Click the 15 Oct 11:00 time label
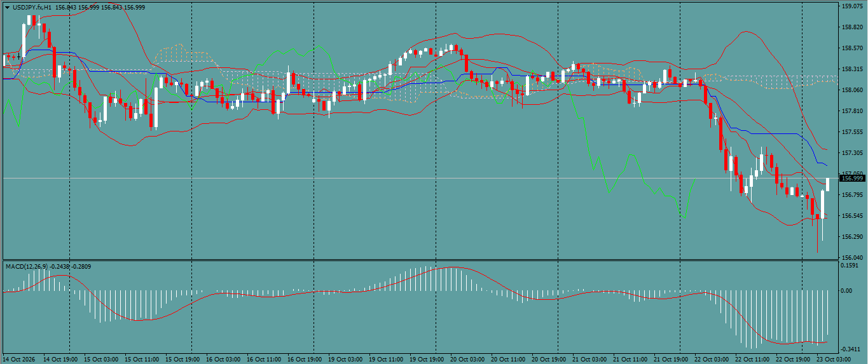This screenshot has height=364, width=868. pos(141,359)
